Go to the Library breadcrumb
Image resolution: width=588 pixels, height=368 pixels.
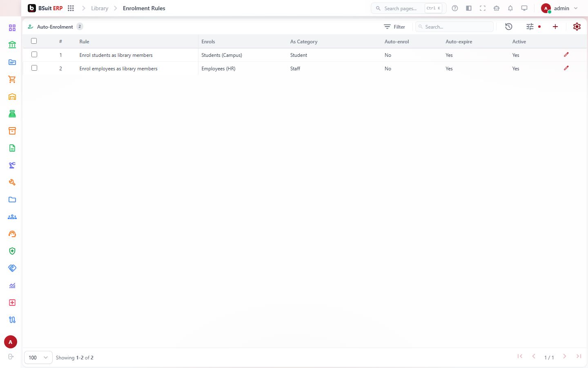pos(100,8)
